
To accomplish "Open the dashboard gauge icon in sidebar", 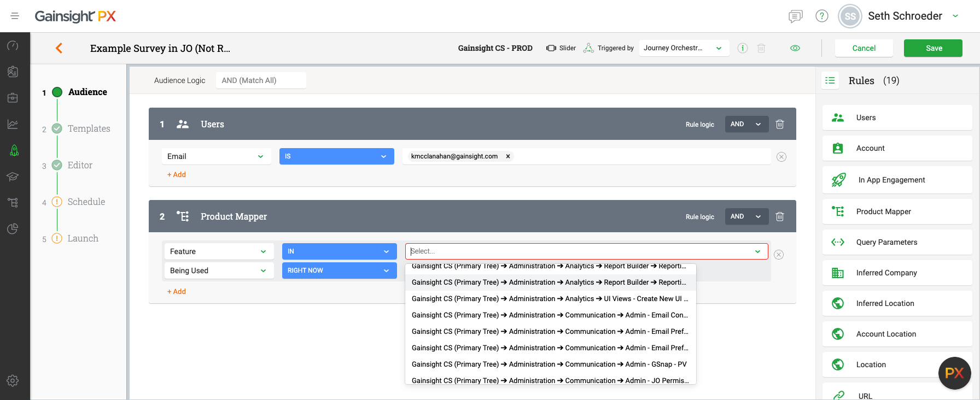I will click(13, 46).
